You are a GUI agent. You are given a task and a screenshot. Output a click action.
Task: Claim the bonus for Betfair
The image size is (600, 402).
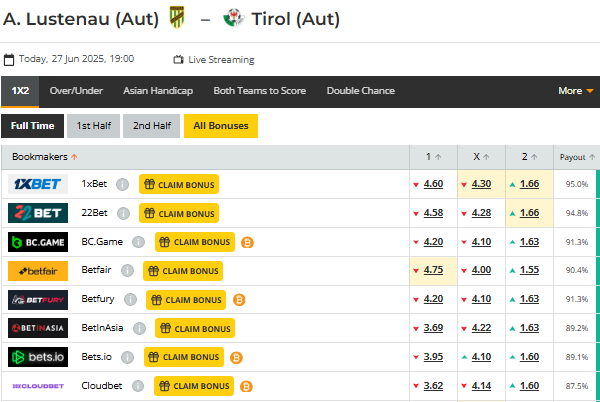click(182, 271)
